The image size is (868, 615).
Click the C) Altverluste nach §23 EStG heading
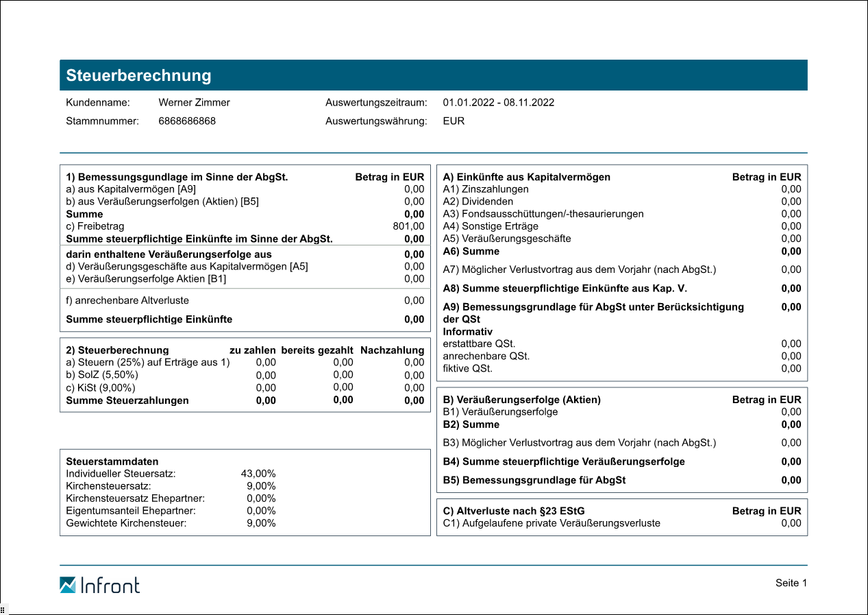coord(514,511)
